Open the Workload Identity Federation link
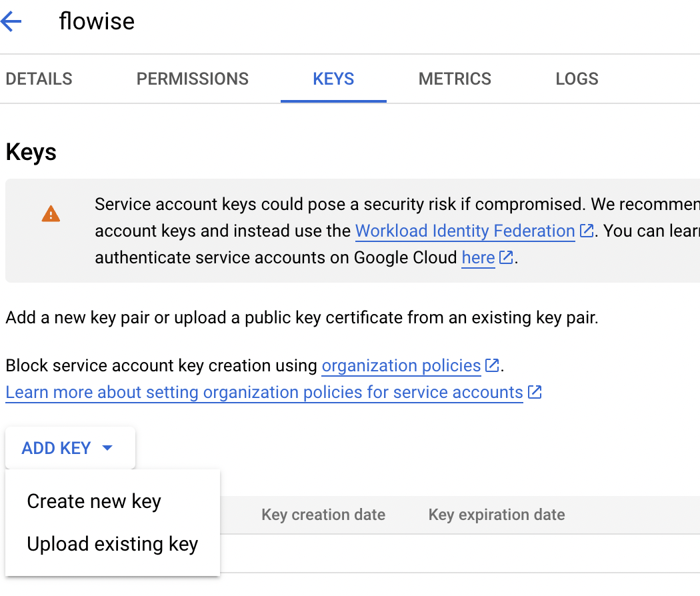 [x=465, y=231]
